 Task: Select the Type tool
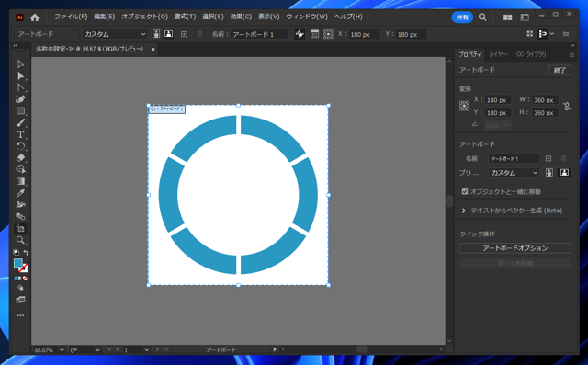point(20,134)
